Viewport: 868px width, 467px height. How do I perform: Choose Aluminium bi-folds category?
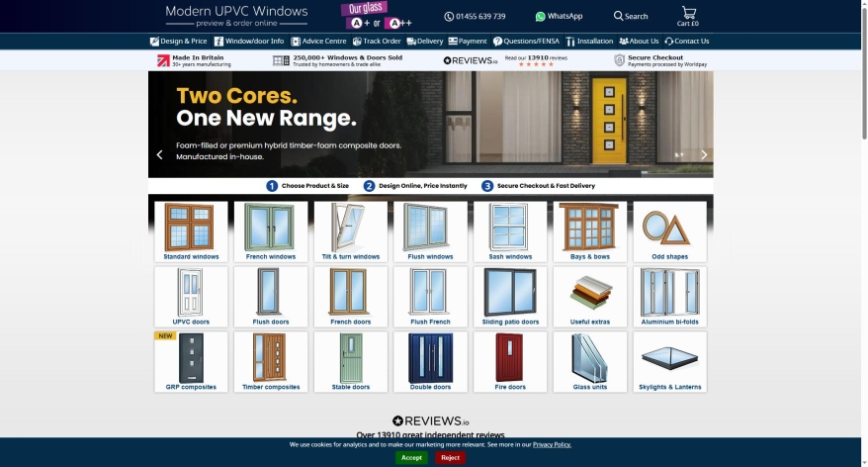[670, 297]
